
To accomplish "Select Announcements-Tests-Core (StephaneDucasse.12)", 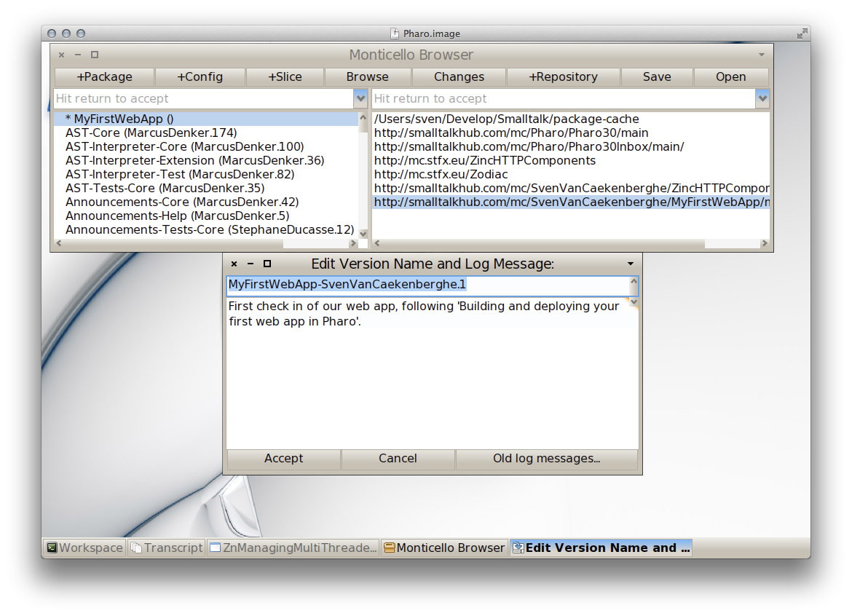I will 206,230.
